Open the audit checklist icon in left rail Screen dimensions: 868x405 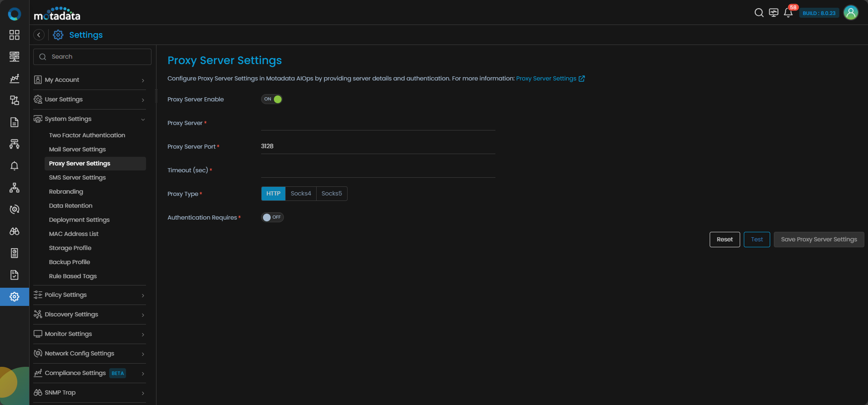pos(15,275)
